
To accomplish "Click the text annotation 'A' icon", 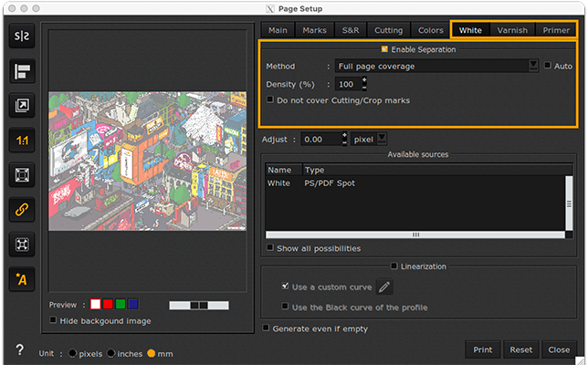I will point(21,279).
